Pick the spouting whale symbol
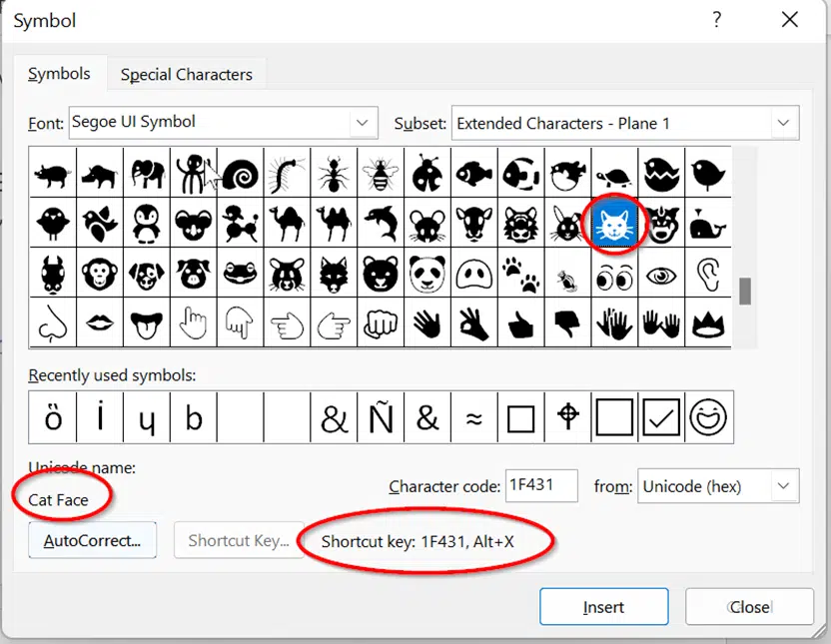Screen dimensions: 831x644 [x=708, y=223]
